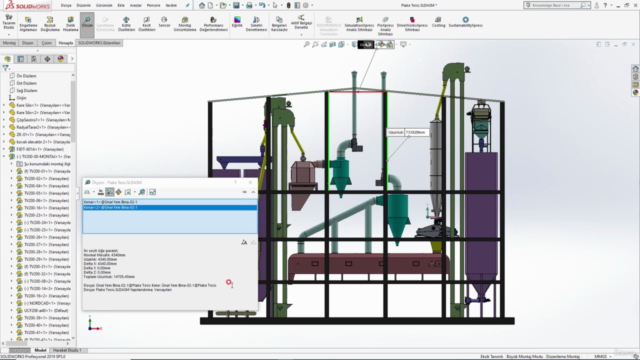Switch to the Çizim ribbon tab
The width and height of the screenshot is (640, 360).
(x=47, y=43)
